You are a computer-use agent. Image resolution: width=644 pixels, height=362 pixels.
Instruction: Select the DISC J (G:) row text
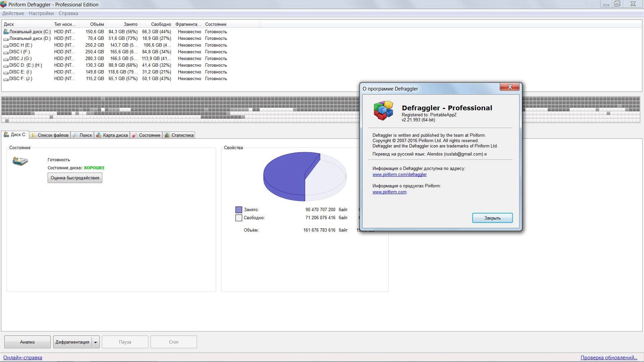coord(20,59)
